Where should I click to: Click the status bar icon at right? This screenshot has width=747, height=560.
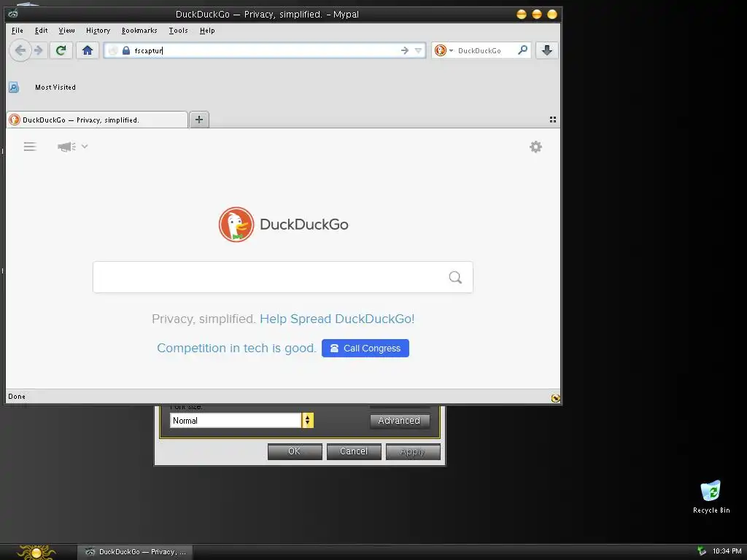[x=555, y=397]
